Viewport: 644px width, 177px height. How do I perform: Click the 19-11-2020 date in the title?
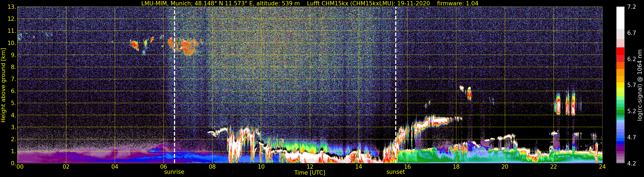coord(414,3)
